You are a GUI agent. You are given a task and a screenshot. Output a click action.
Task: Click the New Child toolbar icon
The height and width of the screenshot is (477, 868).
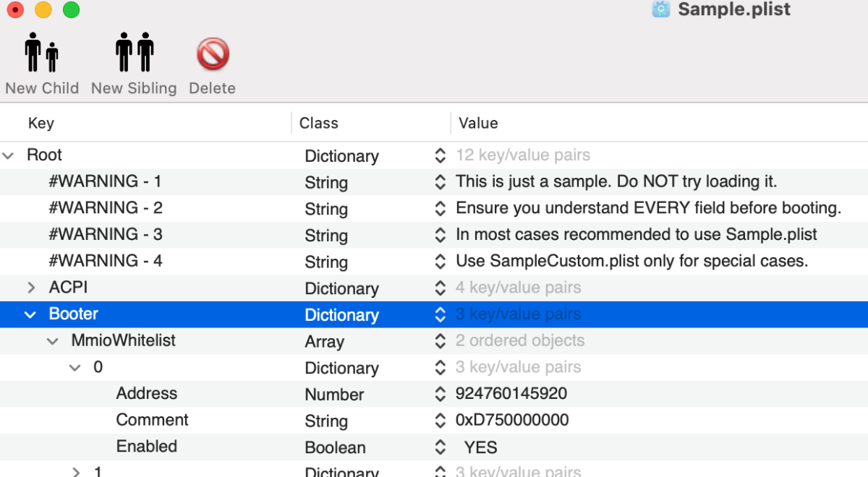pyautogui.click(x=41, y=53)
